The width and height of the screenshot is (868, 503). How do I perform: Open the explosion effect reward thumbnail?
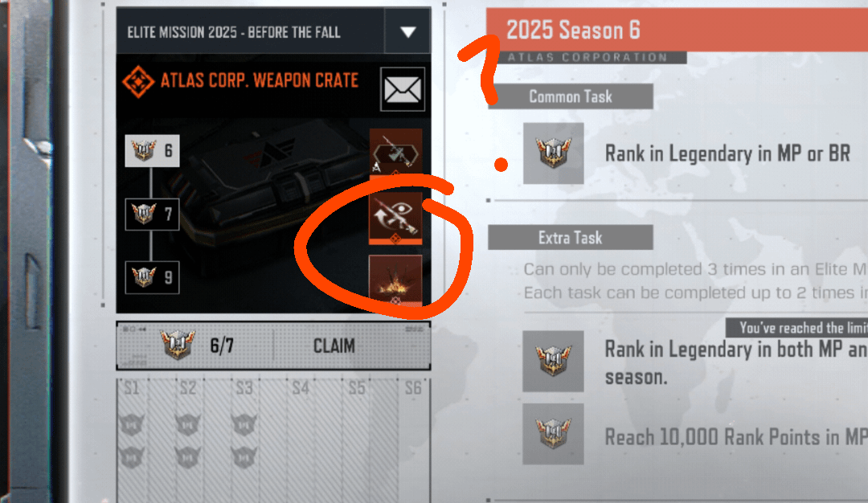[x=395, y=280]
